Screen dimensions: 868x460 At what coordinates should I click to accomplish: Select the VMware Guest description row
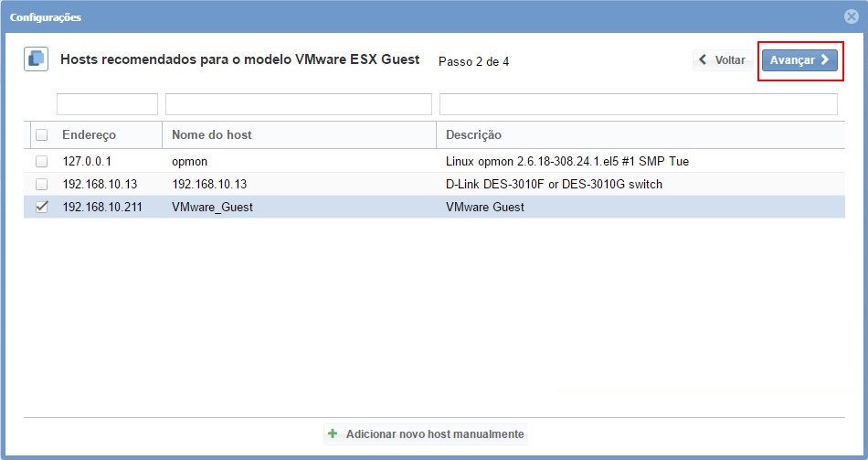485,207
